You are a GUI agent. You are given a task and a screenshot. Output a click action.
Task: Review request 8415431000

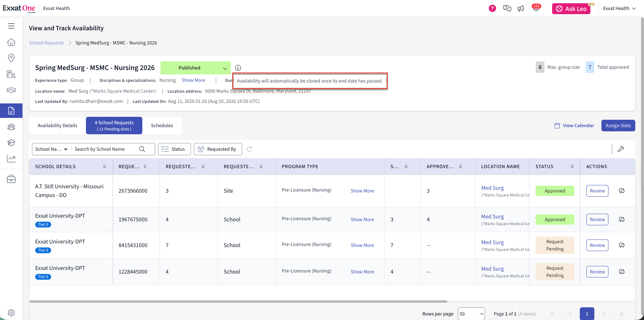pos(597,245)
